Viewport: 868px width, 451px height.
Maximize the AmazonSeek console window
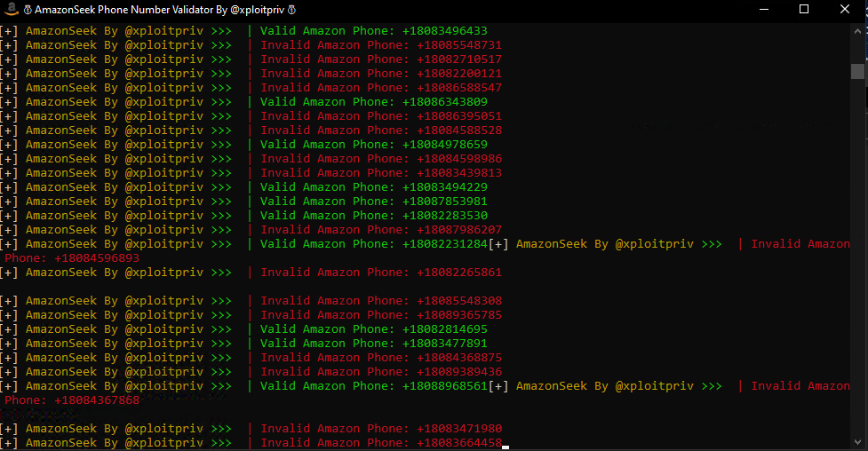point(804,9)
